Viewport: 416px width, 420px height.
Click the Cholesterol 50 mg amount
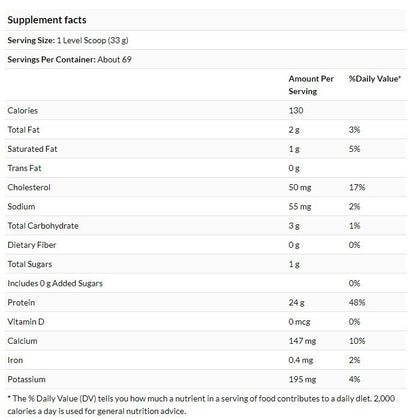tap(300, 188)
